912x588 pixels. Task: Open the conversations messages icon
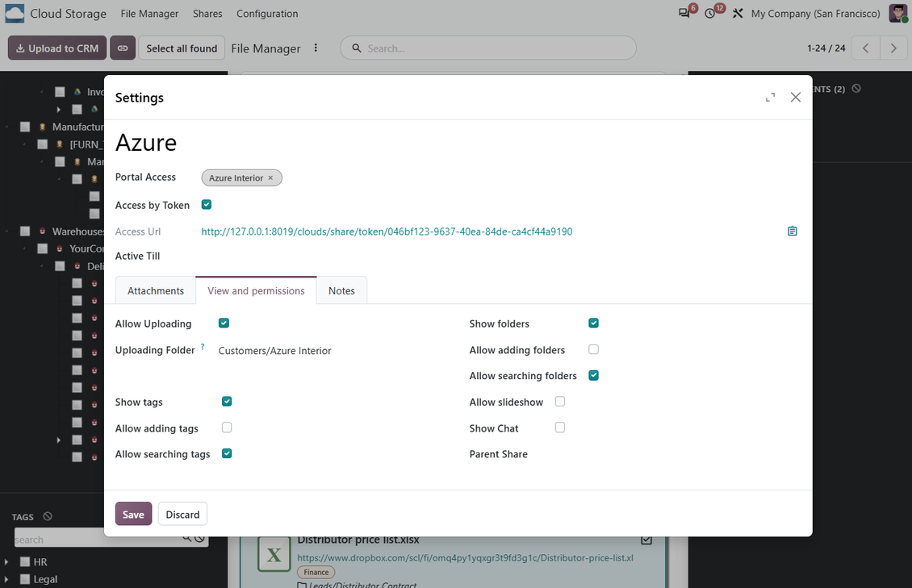684,13
